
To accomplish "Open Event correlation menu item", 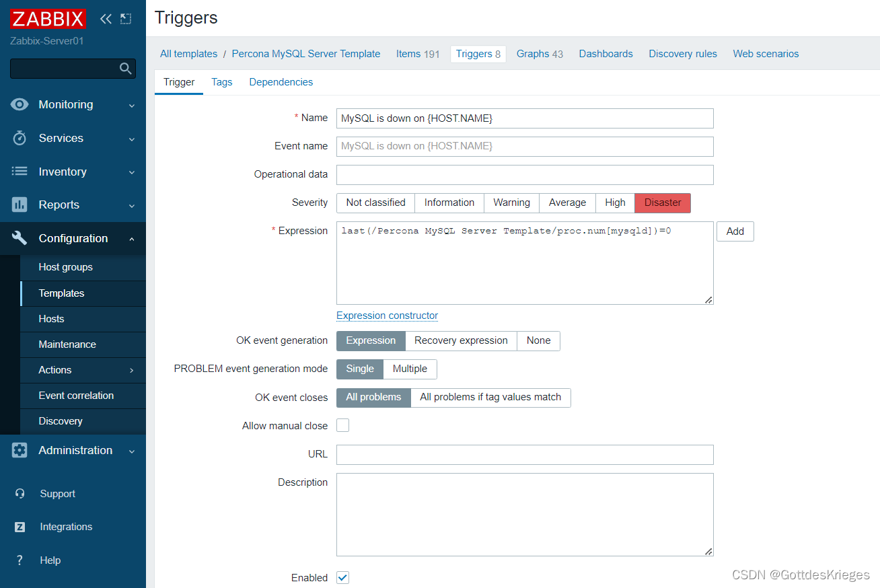I will [83, 396].
